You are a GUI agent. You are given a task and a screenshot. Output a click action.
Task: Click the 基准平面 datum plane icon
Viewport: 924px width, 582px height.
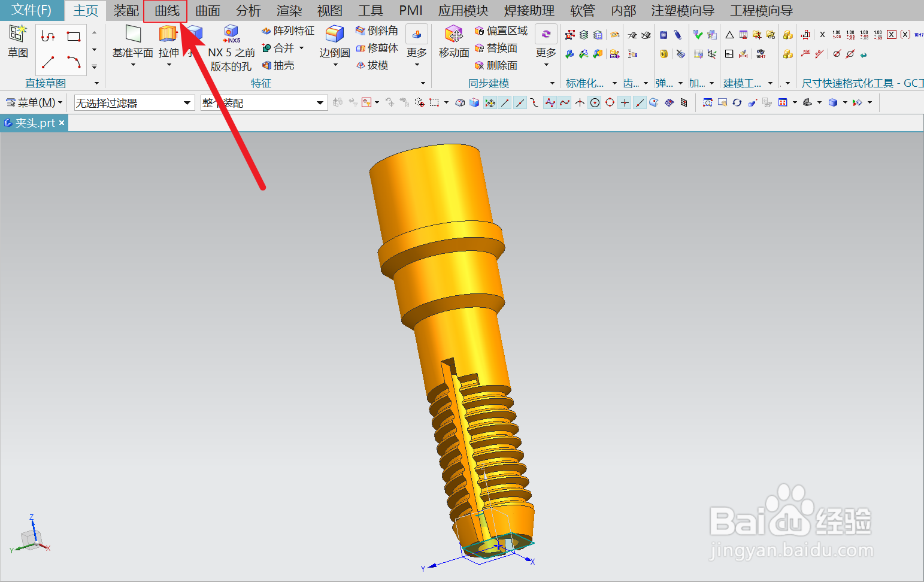click(133, 34)
